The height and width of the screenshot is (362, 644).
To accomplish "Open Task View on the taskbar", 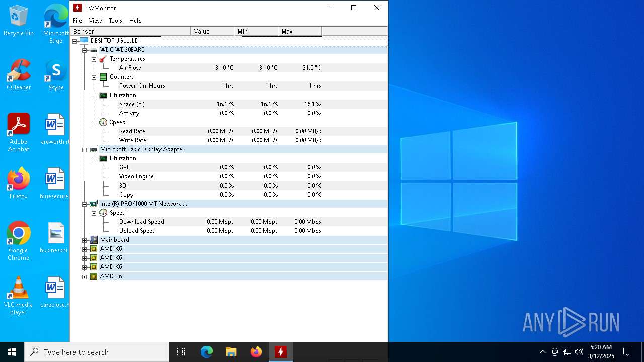I will tap(181, 352).
